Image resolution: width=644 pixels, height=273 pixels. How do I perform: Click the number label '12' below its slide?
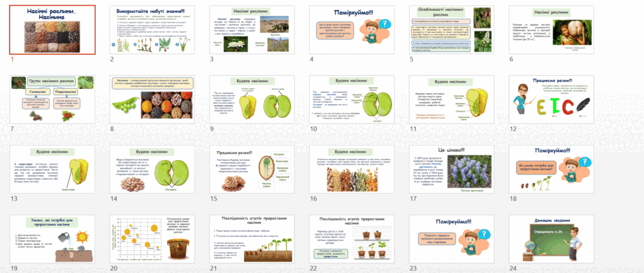pyautogui.click(x=512, y=129)
